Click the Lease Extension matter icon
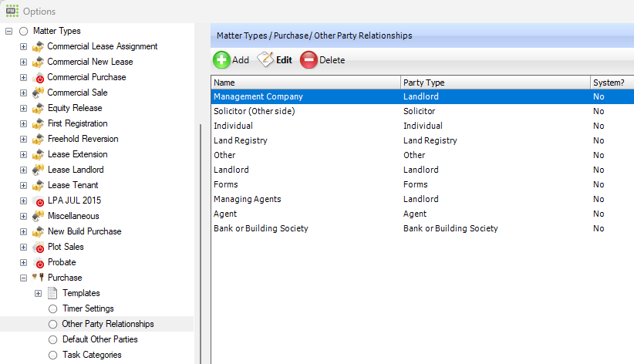This screenshot has height=364, width=634. 38,154
